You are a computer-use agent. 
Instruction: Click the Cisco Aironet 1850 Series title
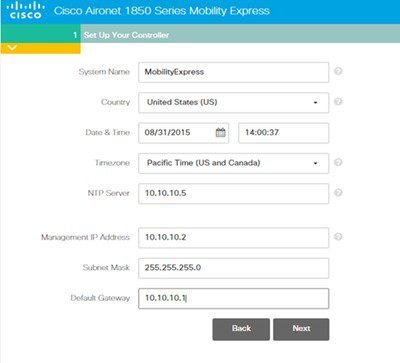pyautogui.click(x=162, y=11)
